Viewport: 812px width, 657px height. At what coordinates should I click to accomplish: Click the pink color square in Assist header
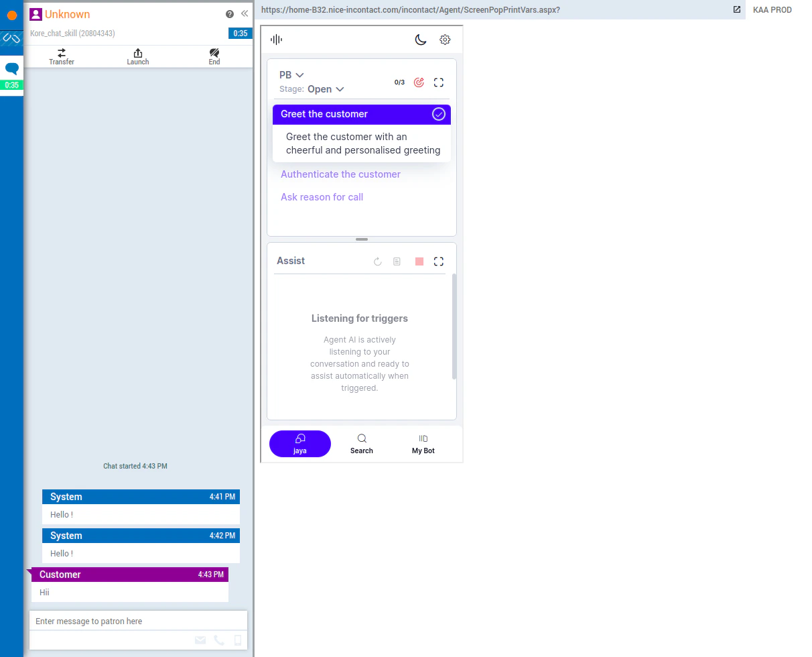point(419,261)
